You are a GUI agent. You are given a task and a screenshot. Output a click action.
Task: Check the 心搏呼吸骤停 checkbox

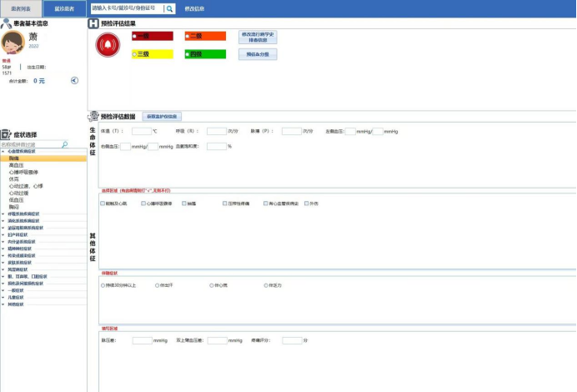click(144, 203)
